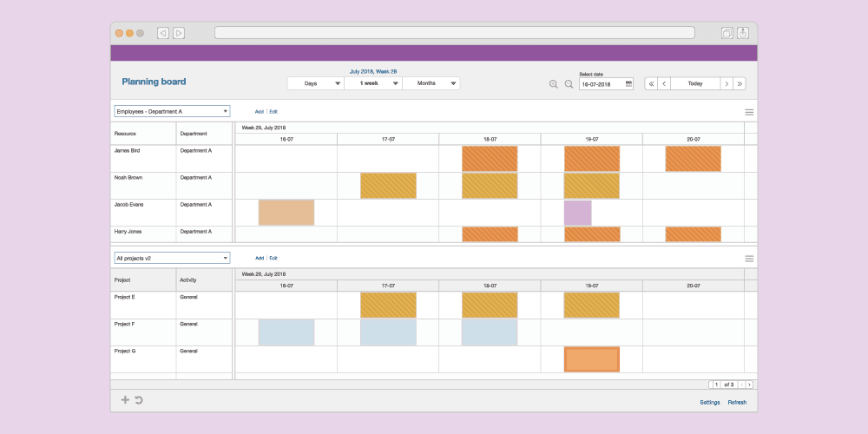Advance to next period with single right arrow
Viewport: 868px width, 434px height.
727,84
